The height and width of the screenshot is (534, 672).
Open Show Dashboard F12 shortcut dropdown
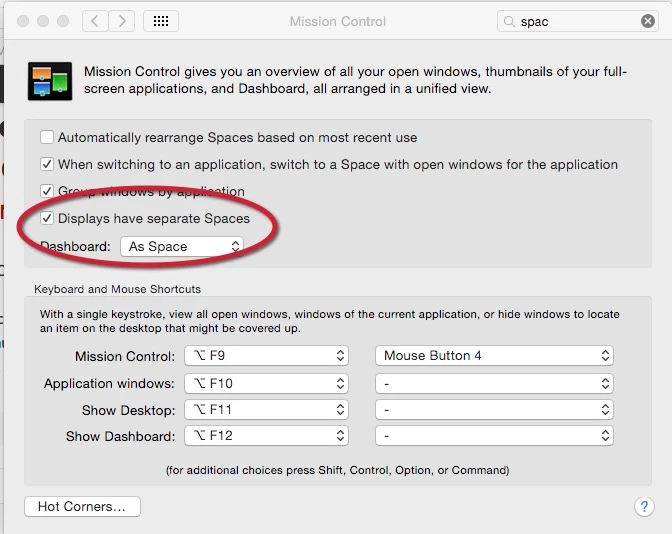coord(266,436)
